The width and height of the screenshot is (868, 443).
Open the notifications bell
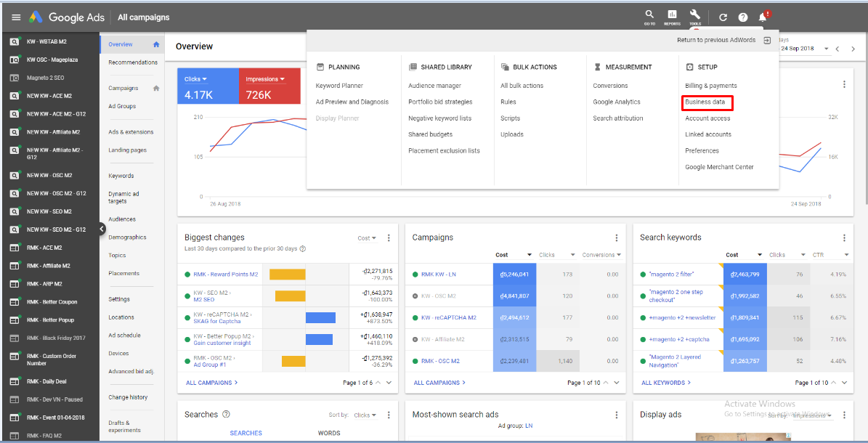pos(763,17)
